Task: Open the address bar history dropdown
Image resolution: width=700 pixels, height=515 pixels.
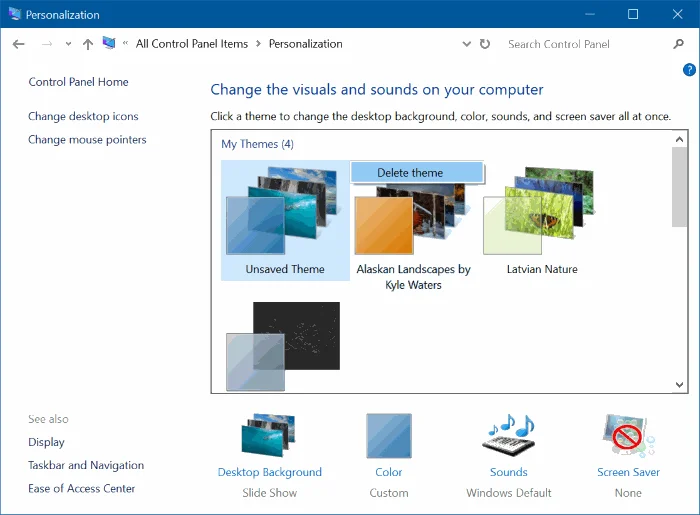Action: (x=467, y=44)
